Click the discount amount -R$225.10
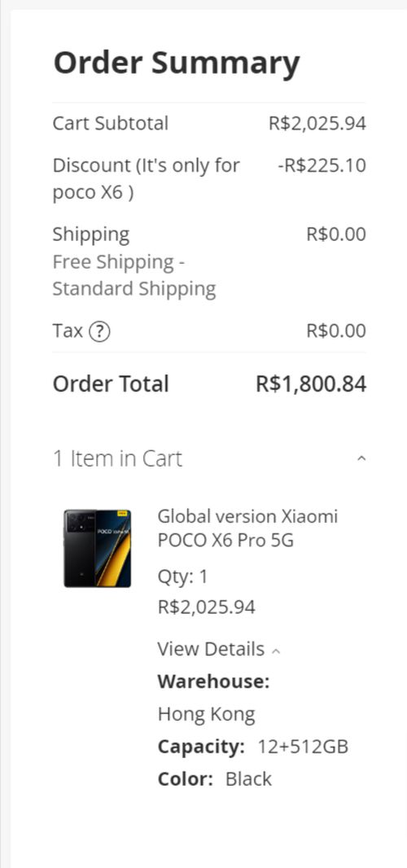407x868 pixels. (x=322, y=165)
